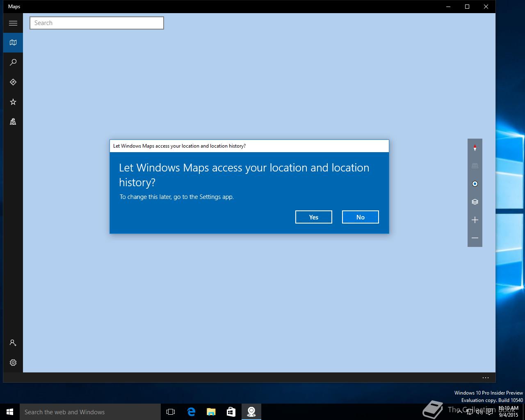
Task: Open the 3D Cities icon
Action: pos(13,121)
